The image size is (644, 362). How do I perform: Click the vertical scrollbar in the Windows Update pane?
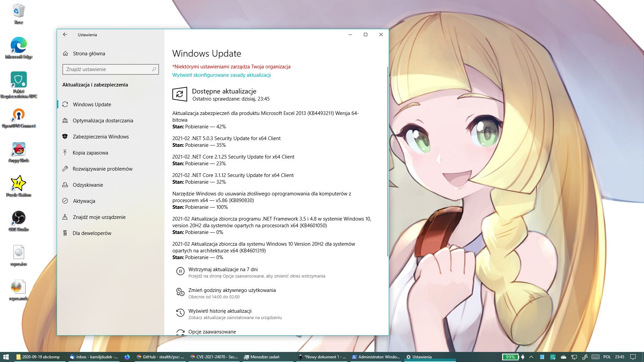(x=387, y=161)
